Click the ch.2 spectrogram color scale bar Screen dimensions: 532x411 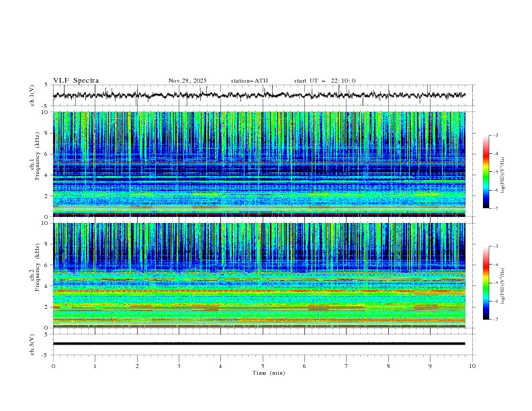click(486, 283)
